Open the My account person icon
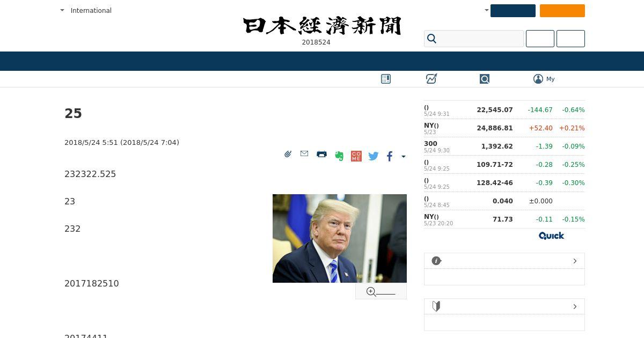The image size is (644, 338). click(538, 79)
